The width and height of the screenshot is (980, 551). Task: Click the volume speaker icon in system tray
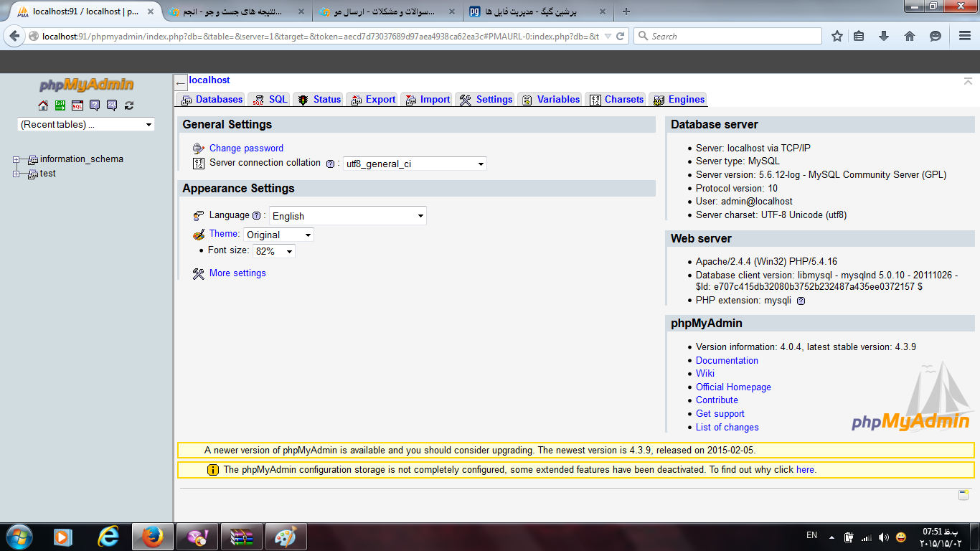click(x=884, y=537)
